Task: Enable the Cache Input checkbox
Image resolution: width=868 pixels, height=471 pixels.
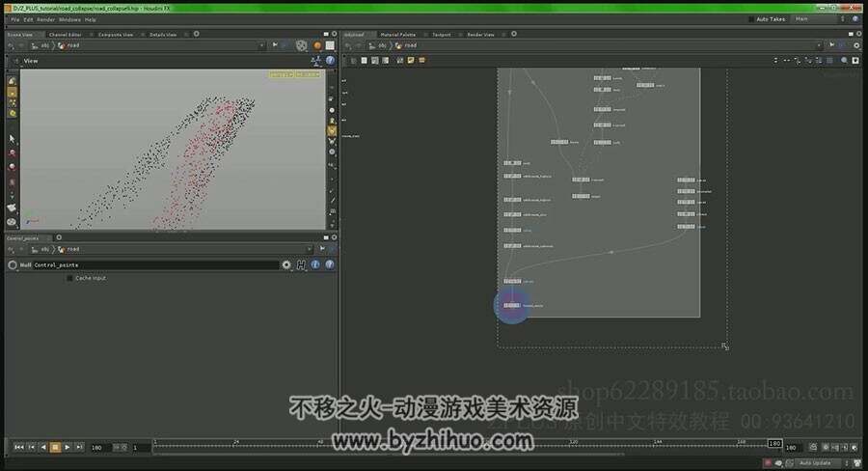Action: [69, 278]
